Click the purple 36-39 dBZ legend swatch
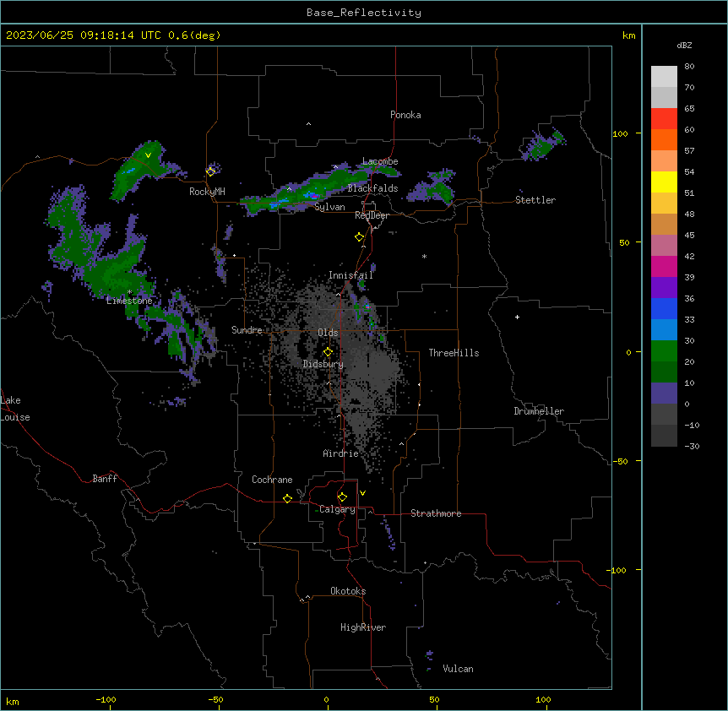The height and width of the screenshot is (711, 728). click(x=664, y=288)
